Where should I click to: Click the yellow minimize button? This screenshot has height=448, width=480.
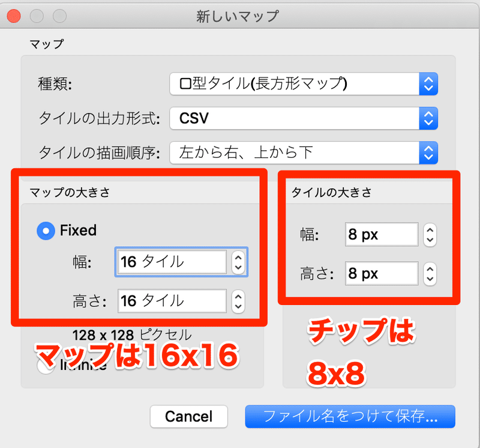(x=37, y=17)
